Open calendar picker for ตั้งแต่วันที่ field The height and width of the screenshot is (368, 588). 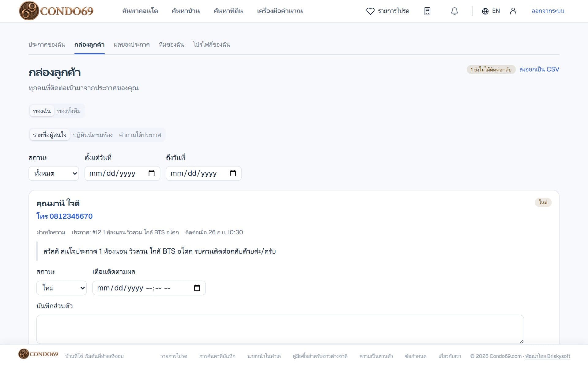(x=152, y=173)
